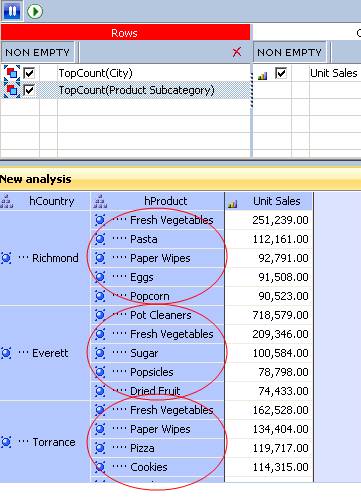Expand the Richmond member node

(x=6, y=258)
